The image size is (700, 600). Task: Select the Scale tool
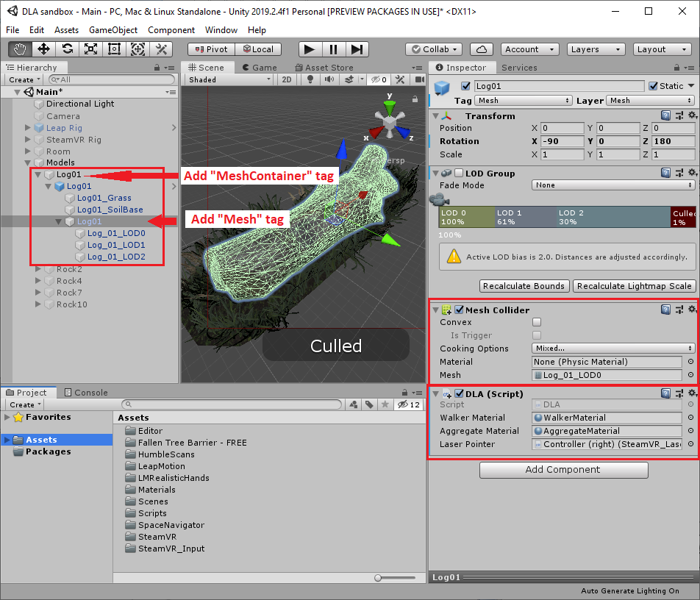90,49
